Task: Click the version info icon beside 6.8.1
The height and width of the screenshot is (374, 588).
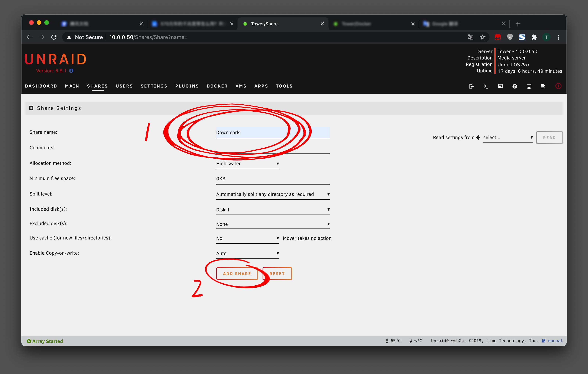Action: pos(71,71)
